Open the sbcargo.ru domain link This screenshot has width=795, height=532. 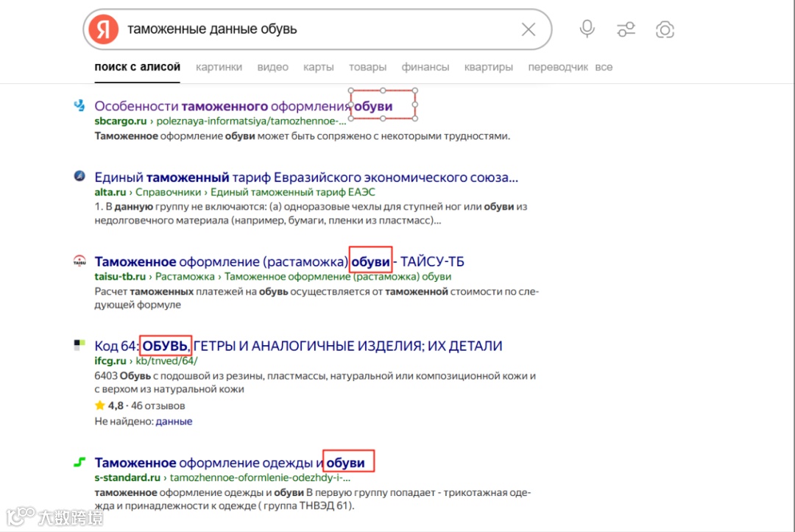[x=120, y=121]
